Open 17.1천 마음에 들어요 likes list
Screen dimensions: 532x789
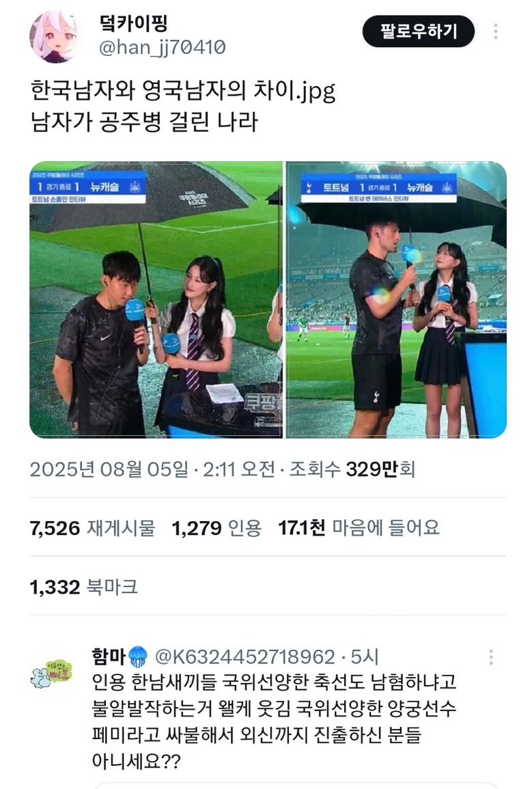coord(359,528)
